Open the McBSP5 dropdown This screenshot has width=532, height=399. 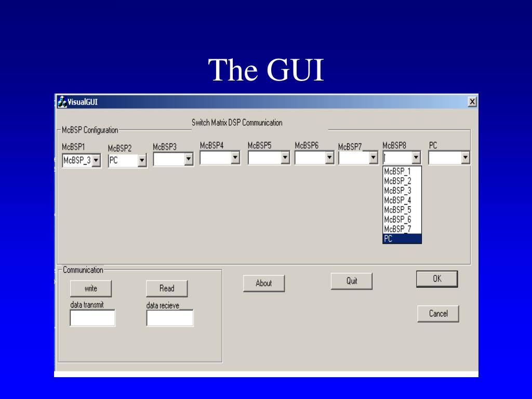[x=285, y=157]
